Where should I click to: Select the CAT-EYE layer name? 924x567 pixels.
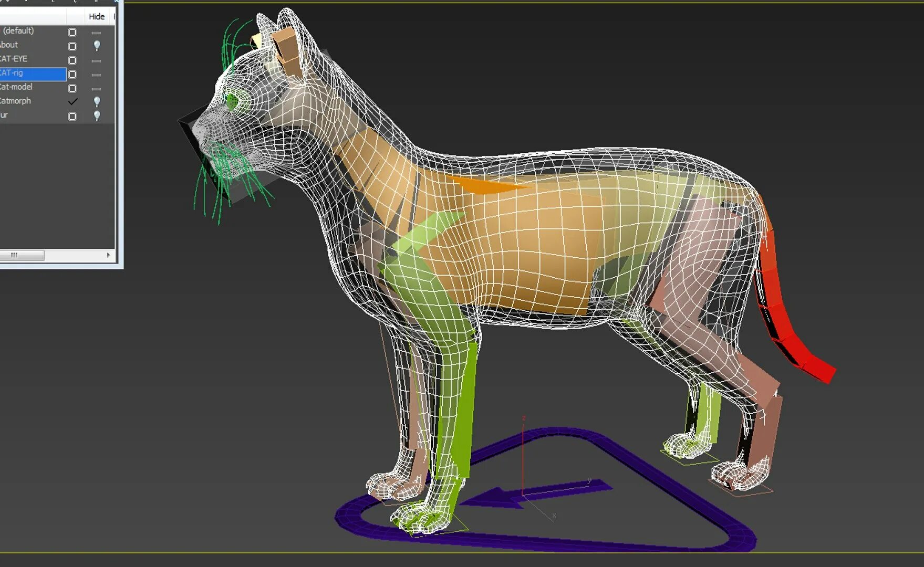14,59
